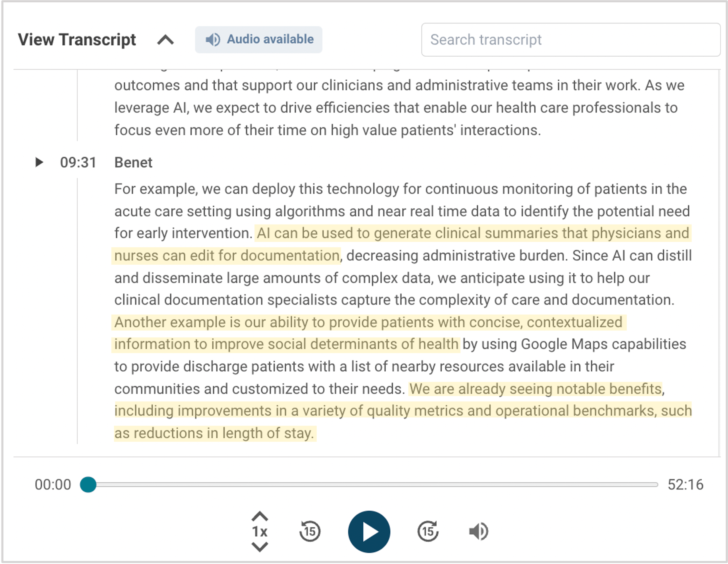Click the View Transcript heading
The height and width of the screenshot is (564, 728).
[x=77, y=40]
